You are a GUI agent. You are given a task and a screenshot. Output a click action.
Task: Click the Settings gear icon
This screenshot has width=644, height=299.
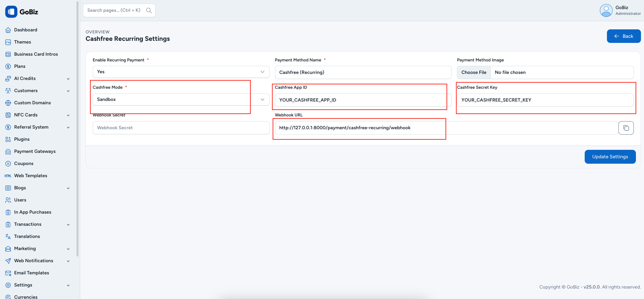pyautogui.click(x=8, y=285)
